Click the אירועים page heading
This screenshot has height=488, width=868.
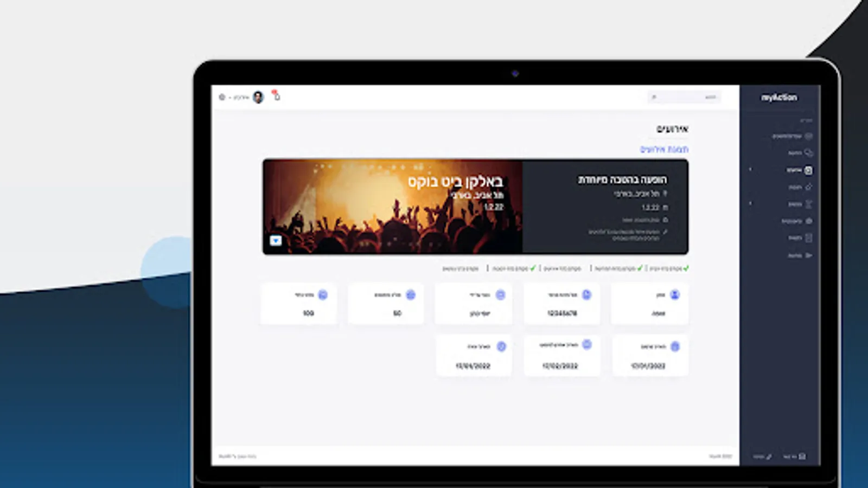pos(673,129)
